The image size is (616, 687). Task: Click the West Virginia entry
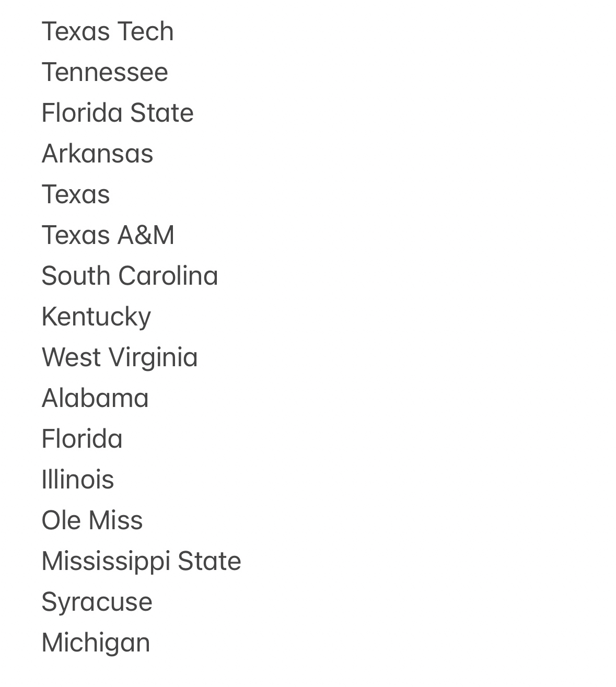tap(119, 357)
